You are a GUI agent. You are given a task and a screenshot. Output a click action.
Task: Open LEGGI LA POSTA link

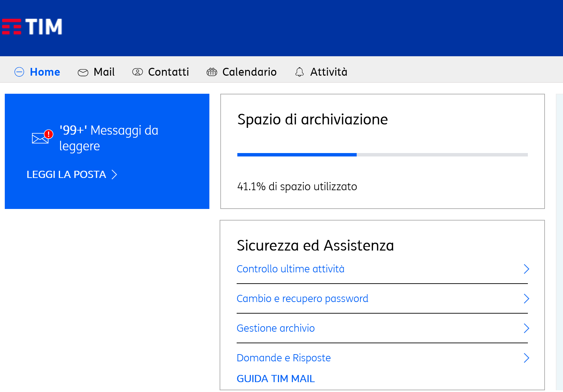coord(66,175)
